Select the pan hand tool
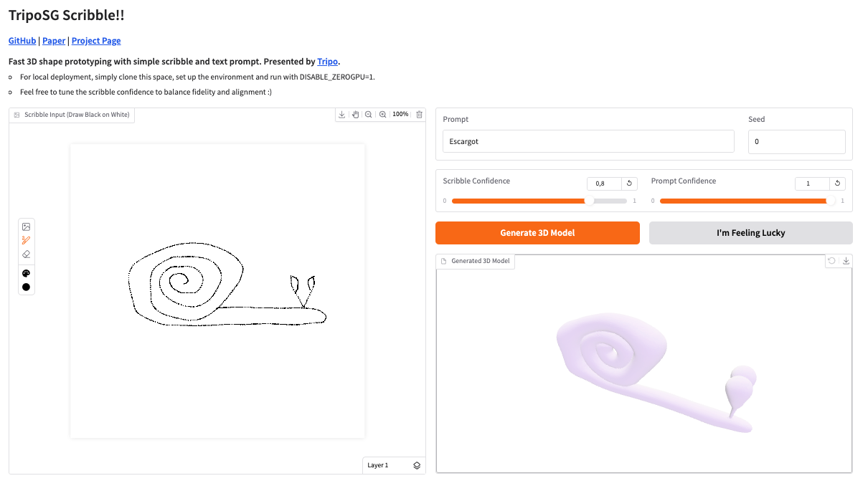This screenshot has width=868, height=496. [x=355, y=115]
